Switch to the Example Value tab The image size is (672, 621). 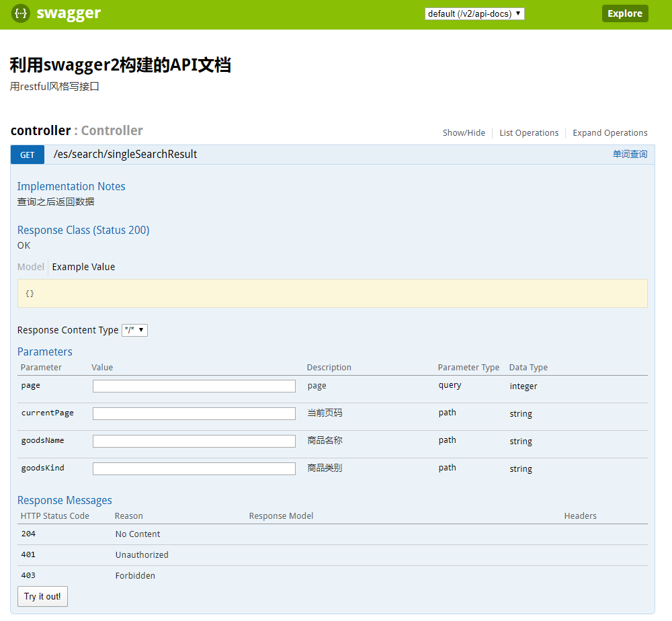click(83, 267)
